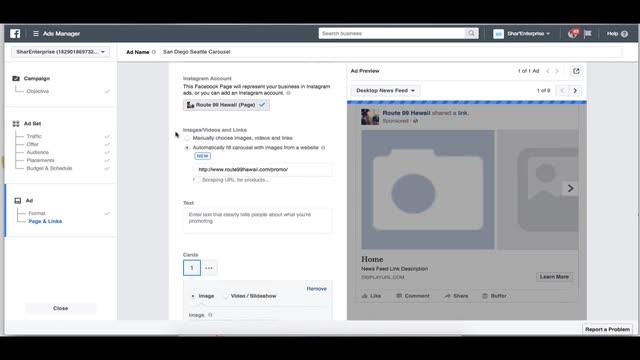Open the Desktop News Feed dropdown
The width and height of the screenshot is (640, 360).
[385, 91]
